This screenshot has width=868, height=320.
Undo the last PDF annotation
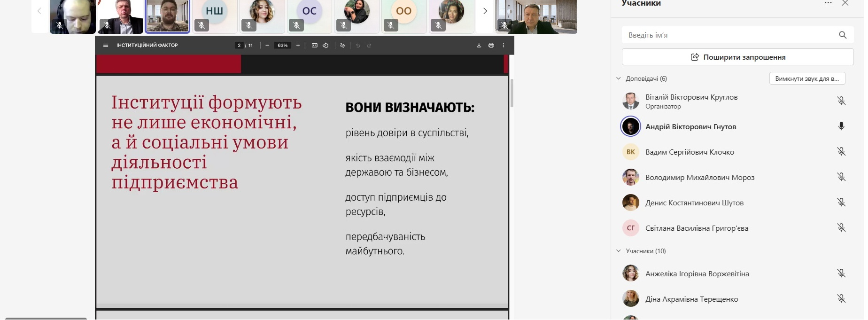[x=358, y=46]
